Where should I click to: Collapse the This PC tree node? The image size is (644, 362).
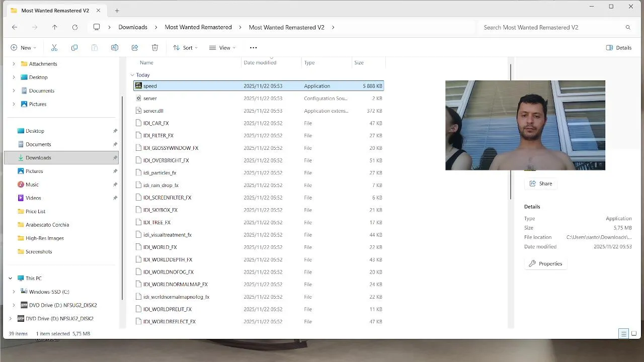[10, 279]
